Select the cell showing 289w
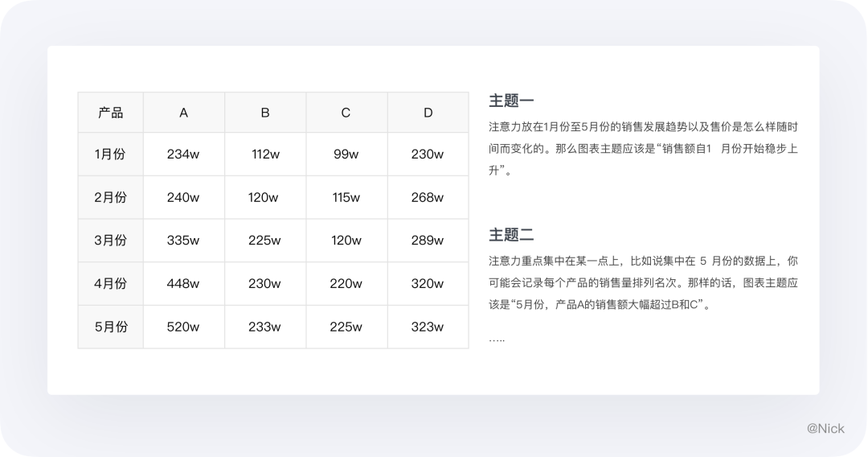The image size is (868, 457). coord(428,241)
